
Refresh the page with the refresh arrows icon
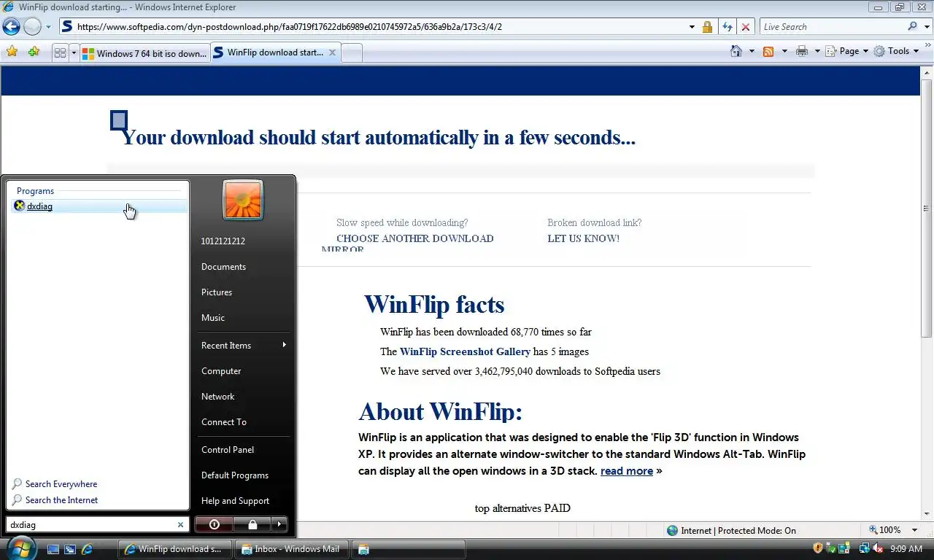[727, 27]
